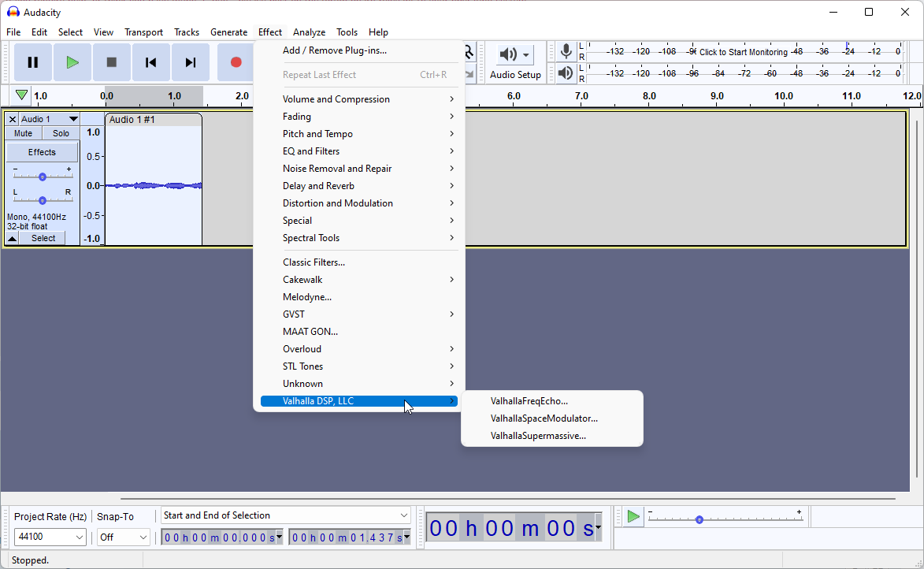
Task: Adjust the playback speed slider
Action: (x=699, y=519)
